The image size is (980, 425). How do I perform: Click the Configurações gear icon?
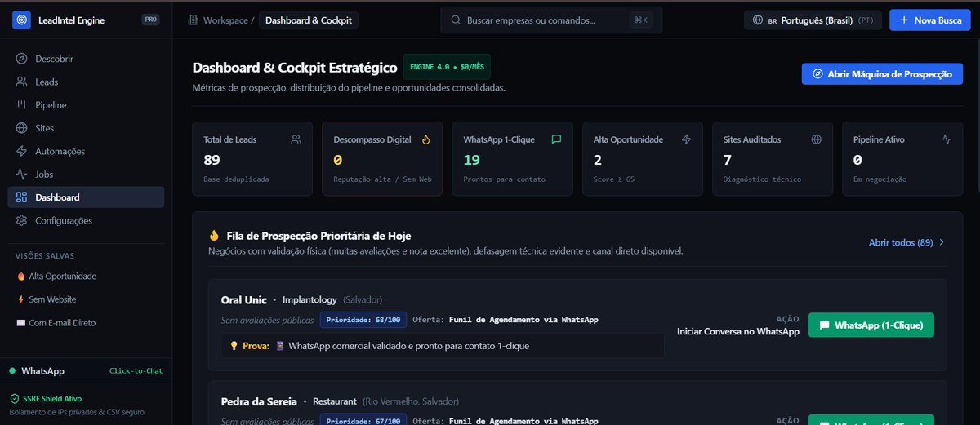[21, 220]
